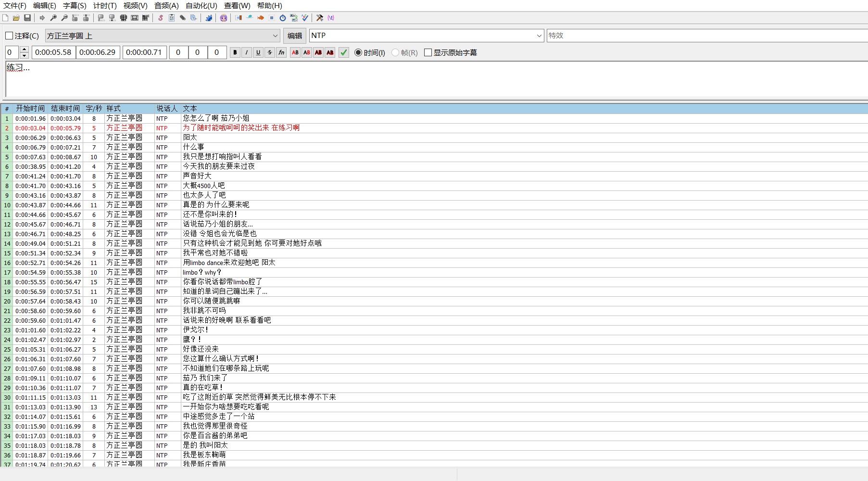Image resolution: width=868 pixels, height=481 pixels.
Task: Open the attachments paperclip icon
Action: coord(183,18)
